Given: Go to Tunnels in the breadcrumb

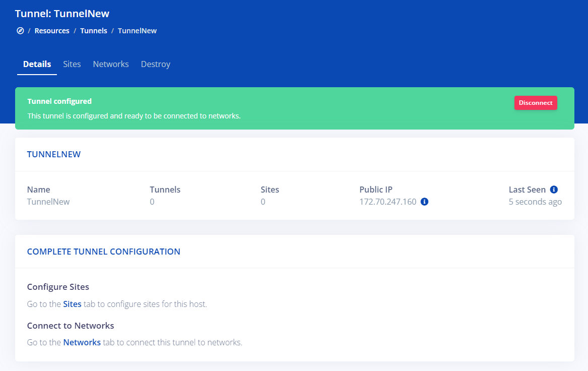Looking at the screenshot, I should (94, 31).
